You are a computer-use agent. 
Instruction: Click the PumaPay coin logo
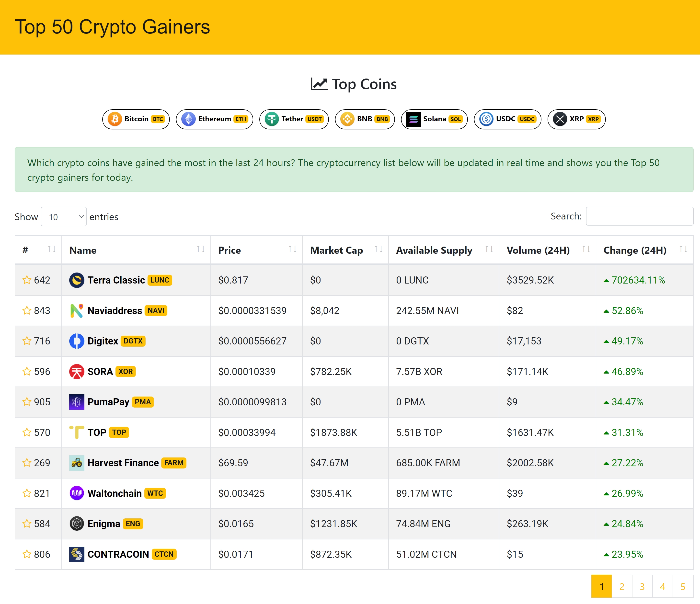[77, 402]
